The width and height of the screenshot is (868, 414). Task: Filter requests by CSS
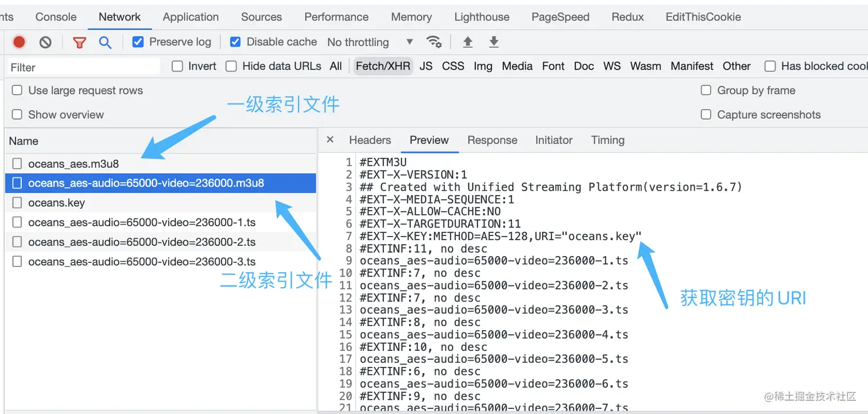coord(453,66)
